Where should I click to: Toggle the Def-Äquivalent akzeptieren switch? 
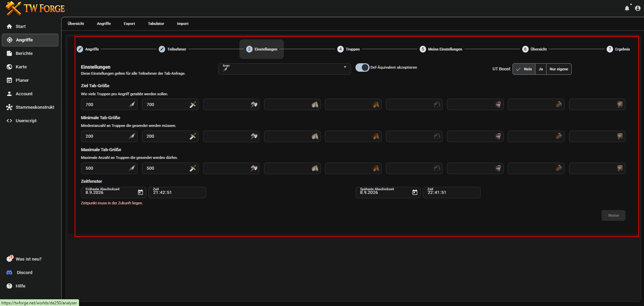coord(362,68)
